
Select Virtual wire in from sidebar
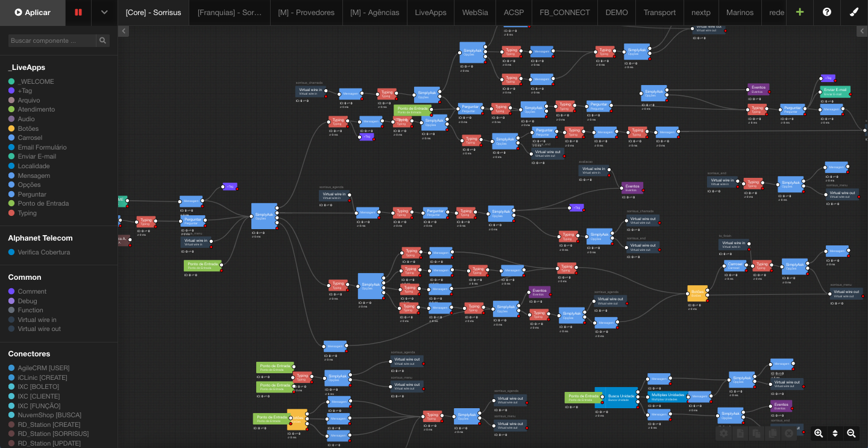(33, 320)
